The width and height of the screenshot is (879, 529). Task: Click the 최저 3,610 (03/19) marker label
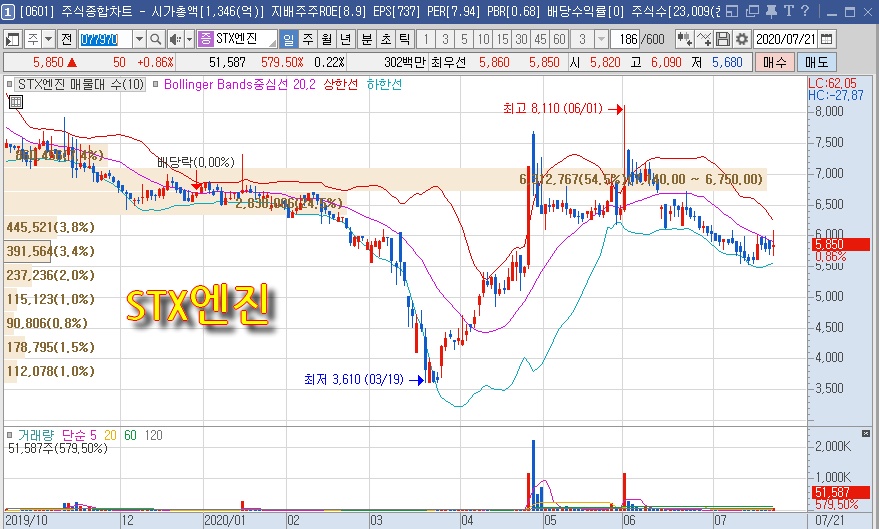354,379
